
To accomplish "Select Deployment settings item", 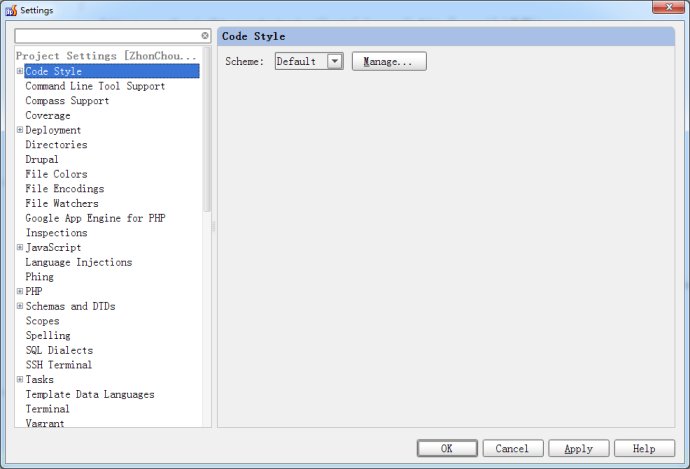I will [x=53, y=130].
